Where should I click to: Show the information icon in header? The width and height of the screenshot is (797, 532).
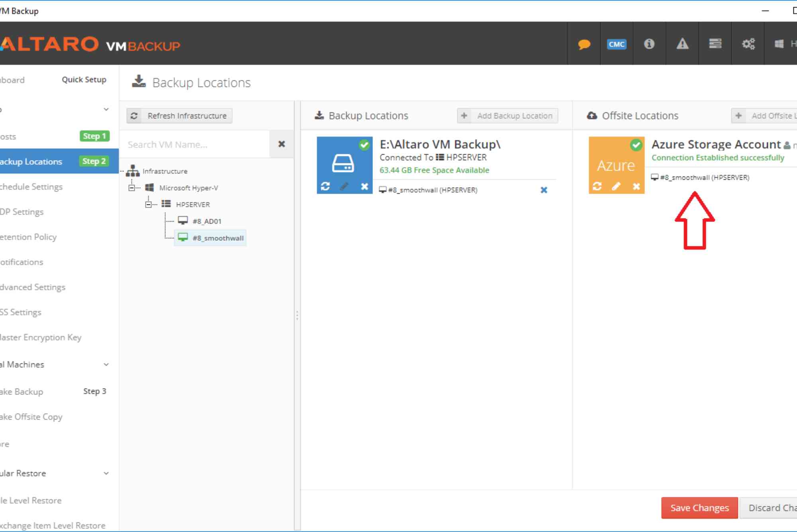coord(649,43)
